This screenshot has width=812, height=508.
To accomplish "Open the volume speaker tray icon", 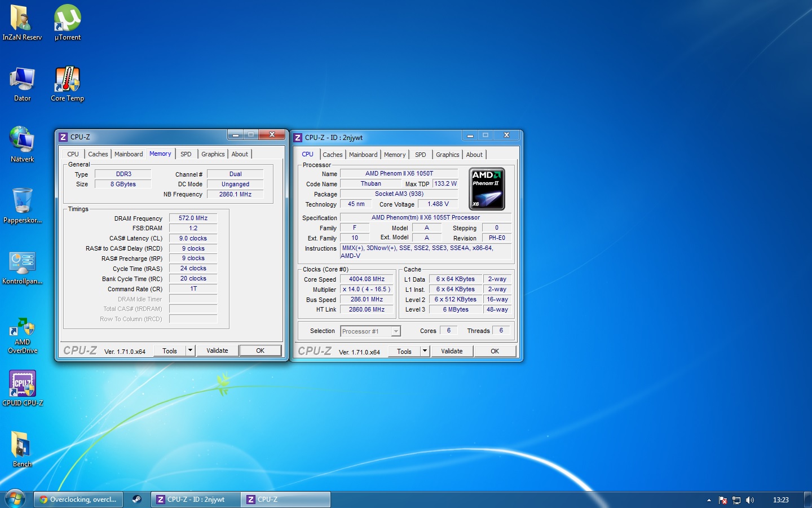I will point(750,500).
